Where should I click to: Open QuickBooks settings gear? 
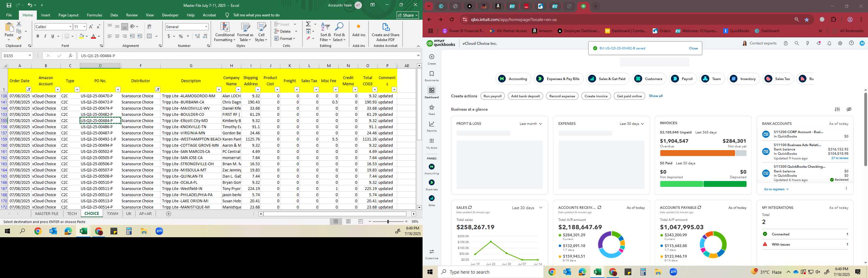pos(840,44)
